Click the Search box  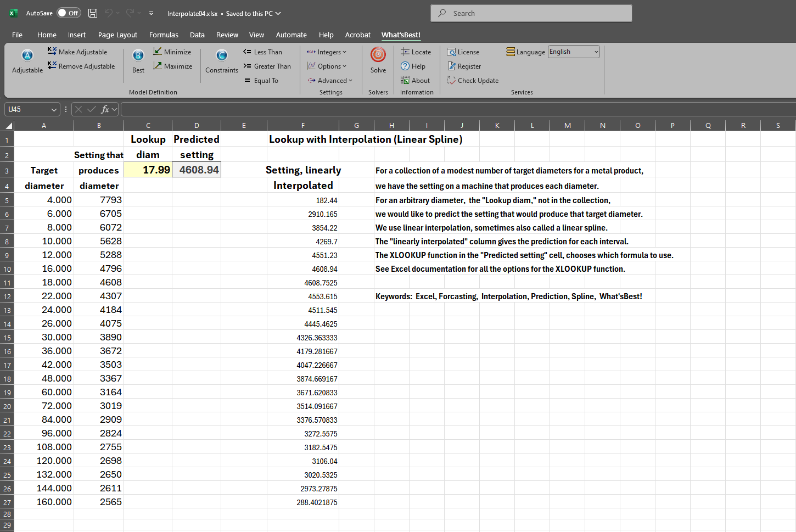(531, 13)
